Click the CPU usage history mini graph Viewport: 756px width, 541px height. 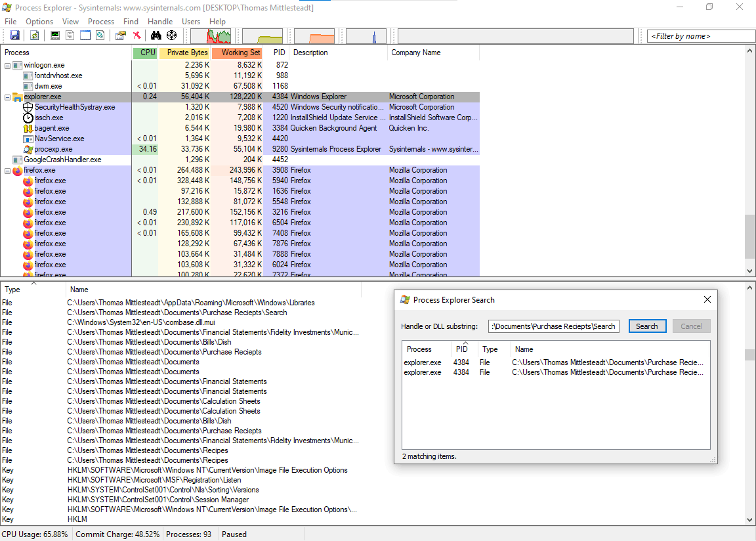pos(211,36)
